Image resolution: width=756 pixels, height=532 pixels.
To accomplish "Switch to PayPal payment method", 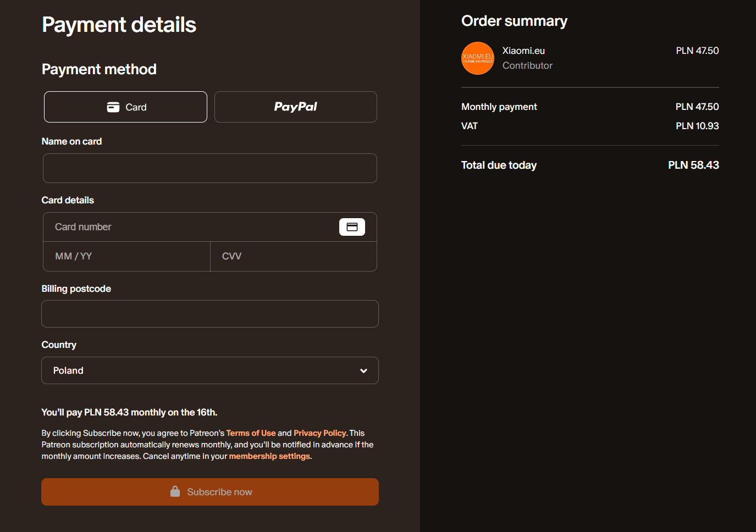I will click(x=295, y=107).
